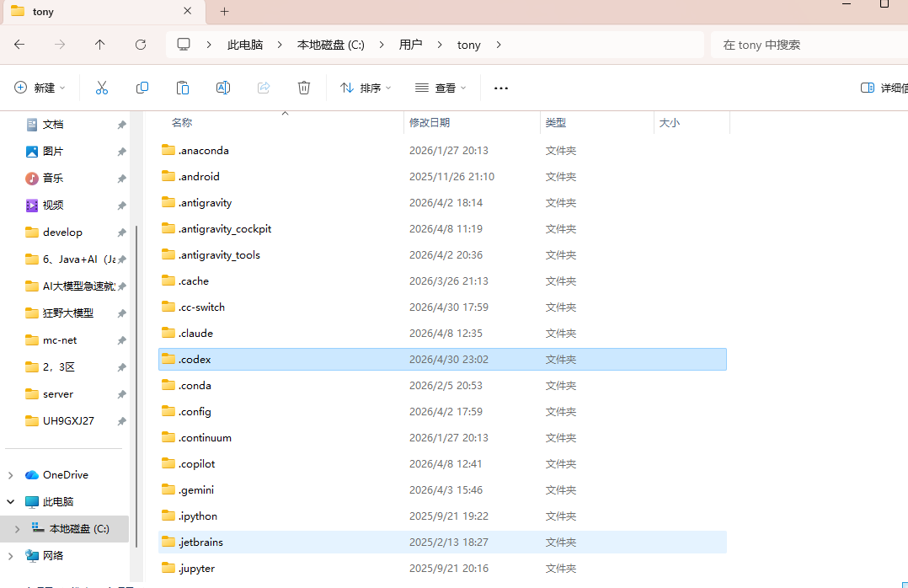Select the .codex folder row
The image size is (908, 588).
pos(442,359)
